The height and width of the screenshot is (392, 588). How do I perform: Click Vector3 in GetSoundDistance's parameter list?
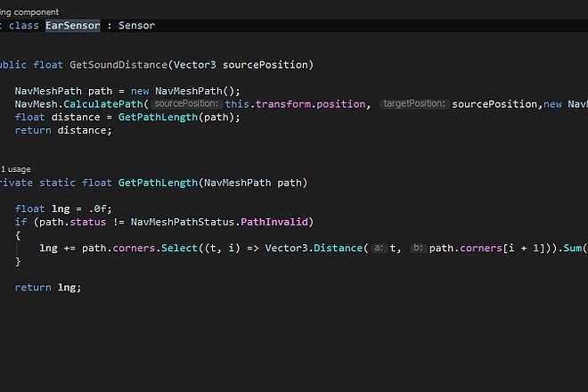click(x=194, y=64)
